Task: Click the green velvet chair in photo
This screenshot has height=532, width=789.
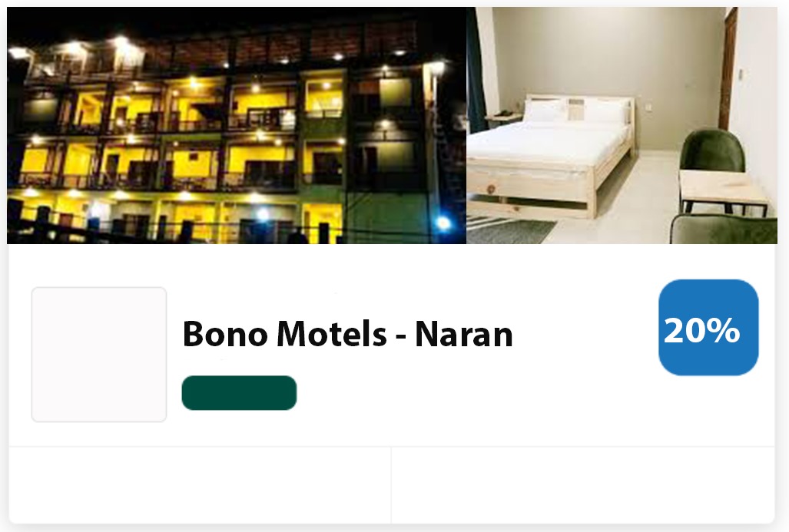Action: (x=711, y=151)
